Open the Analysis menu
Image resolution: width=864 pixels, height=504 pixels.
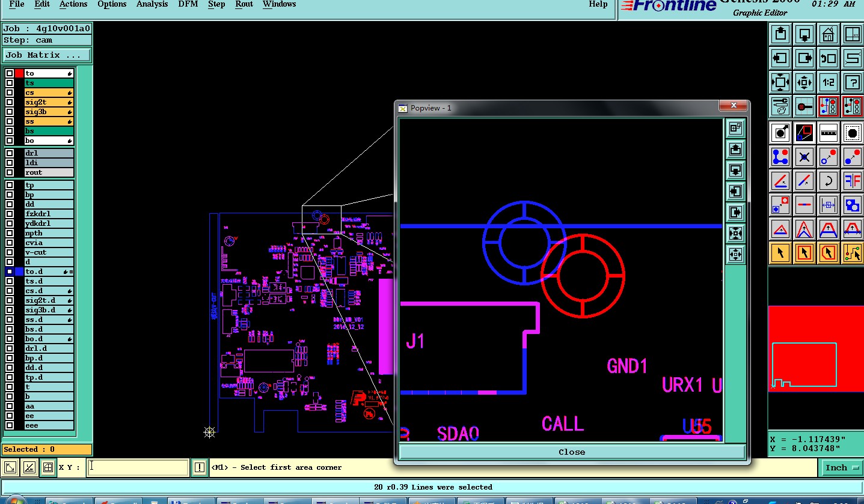click(152, 4)
